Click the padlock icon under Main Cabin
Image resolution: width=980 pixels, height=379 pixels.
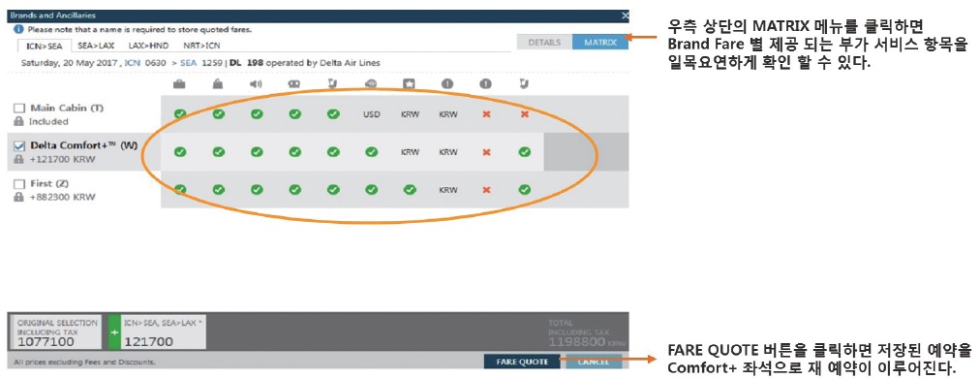click(18, 121)
